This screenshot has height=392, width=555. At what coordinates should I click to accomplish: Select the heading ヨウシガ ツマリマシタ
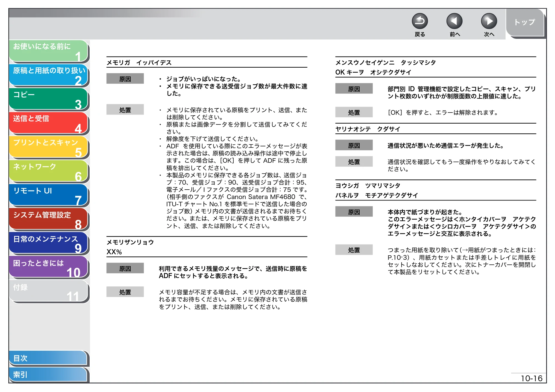tap(368, 185)
